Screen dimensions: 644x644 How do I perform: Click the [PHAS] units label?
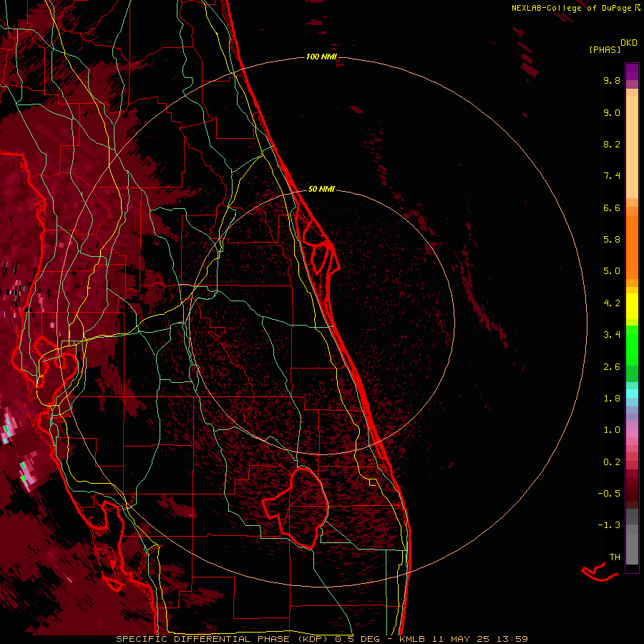605,50
